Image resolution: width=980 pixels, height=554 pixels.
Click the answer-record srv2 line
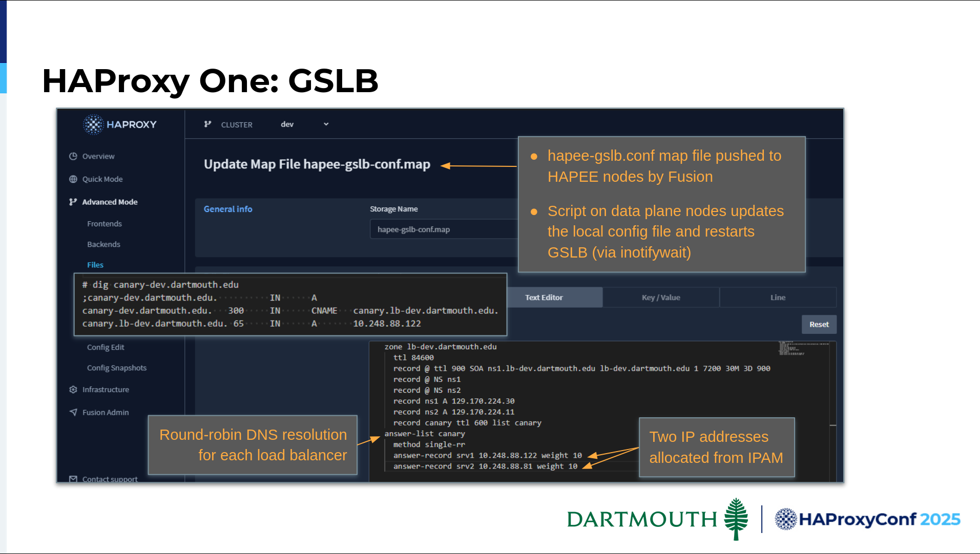click(485, 466)
